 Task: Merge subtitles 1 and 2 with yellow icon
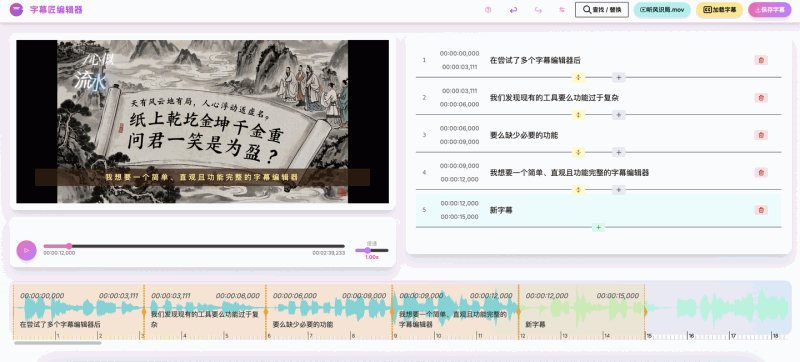coord(578,77)
